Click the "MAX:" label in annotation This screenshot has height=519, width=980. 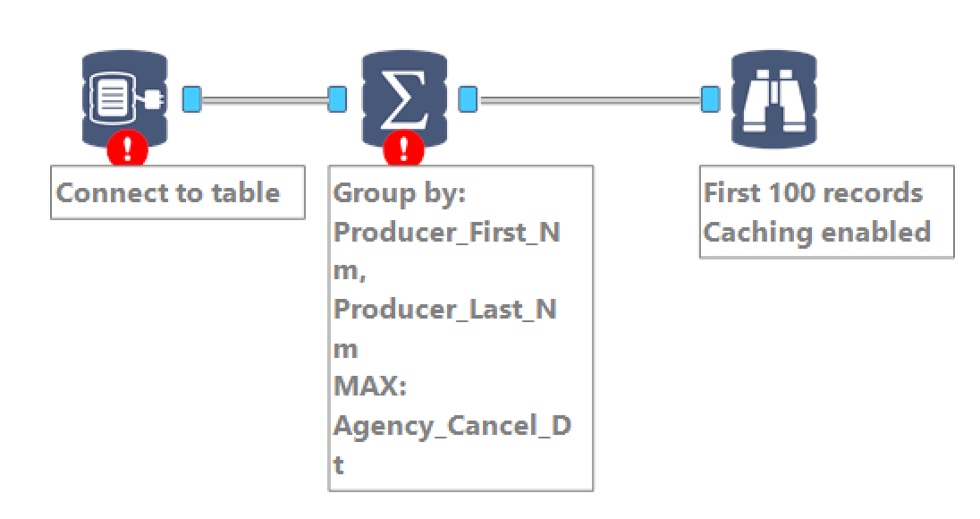click(370, 387)
